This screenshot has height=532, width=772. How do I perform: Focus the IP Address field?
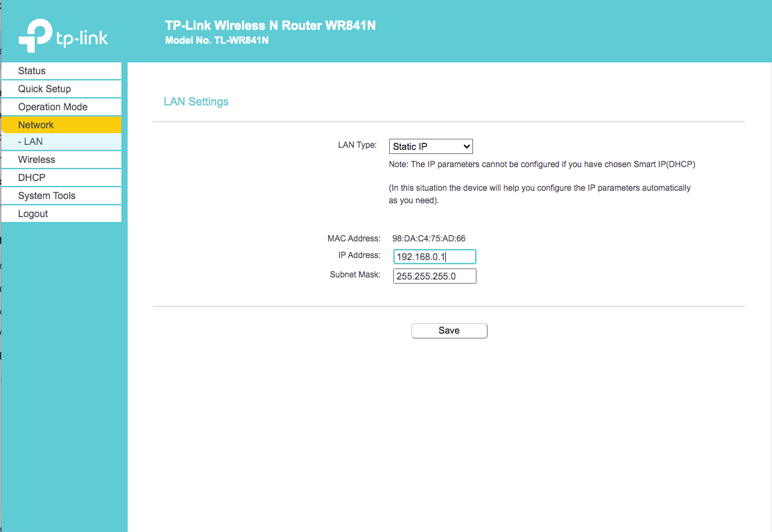tap(435, 257)
